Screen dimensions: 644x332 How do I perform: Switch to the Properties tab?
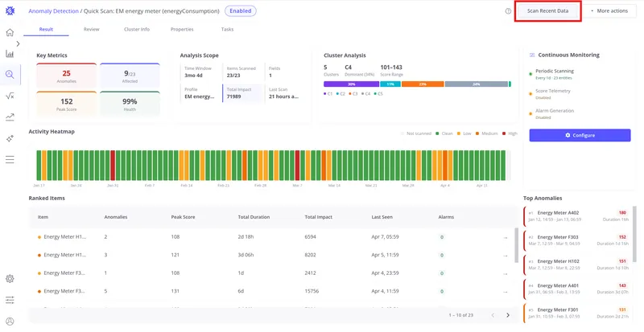[x=182, y=29]
